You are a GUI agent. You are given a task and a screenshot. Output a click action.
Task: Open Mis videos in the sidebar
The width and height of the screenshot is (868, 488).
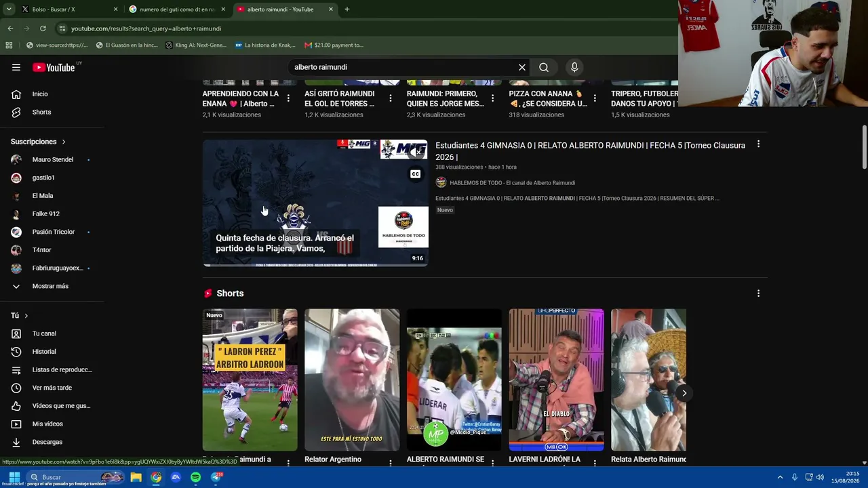point(52,424)
